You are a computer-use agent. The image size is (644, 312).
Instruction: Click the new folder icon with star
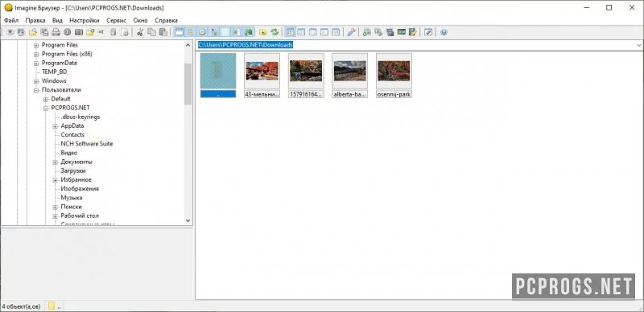pos(90,32)
